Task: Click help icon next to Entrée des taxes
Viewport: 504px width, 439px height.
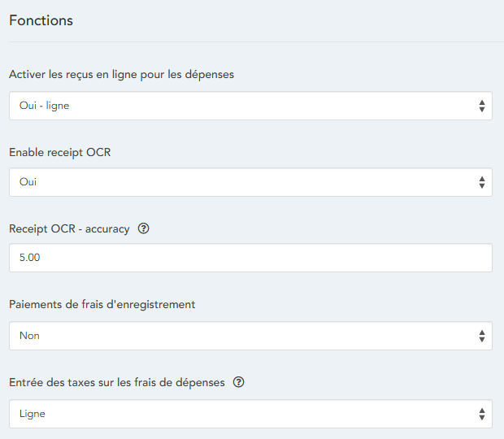Action: [239, 382]
